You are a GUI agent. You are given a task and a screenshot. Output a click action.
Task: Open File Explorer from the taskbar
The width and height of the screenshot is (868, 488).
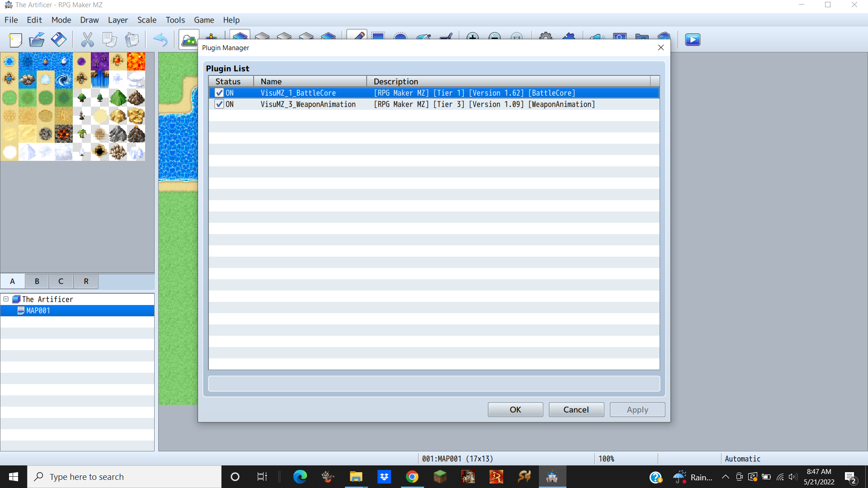coord(356,477)
